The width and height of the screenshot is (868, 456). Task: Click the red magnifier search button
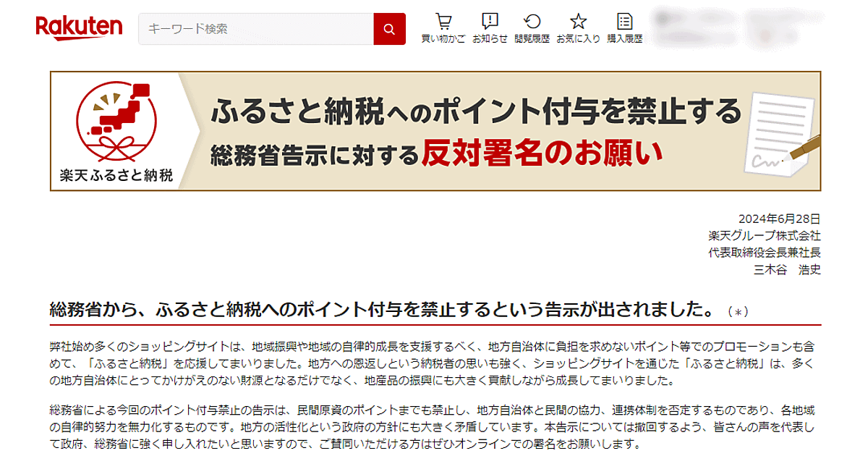click(x=389, y=29)
